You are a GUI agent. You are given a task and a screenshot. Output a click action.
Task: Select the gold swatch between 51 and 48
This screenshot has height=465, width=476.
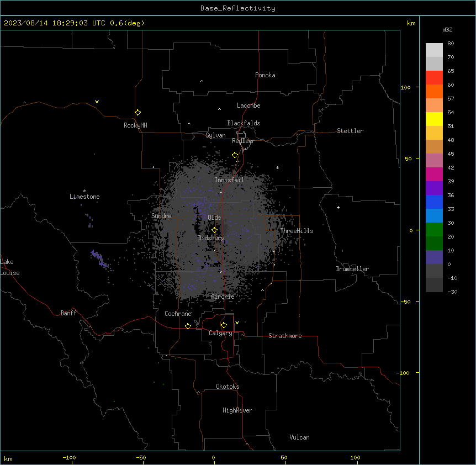(x=434, y=133)
